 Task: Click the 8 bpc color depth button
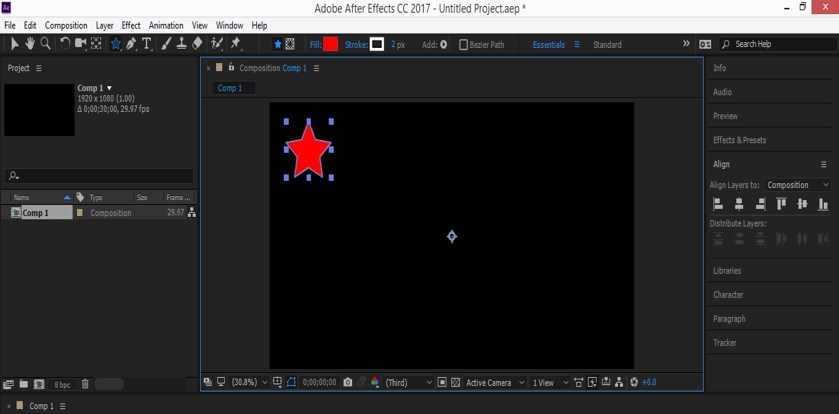point(62,384)
